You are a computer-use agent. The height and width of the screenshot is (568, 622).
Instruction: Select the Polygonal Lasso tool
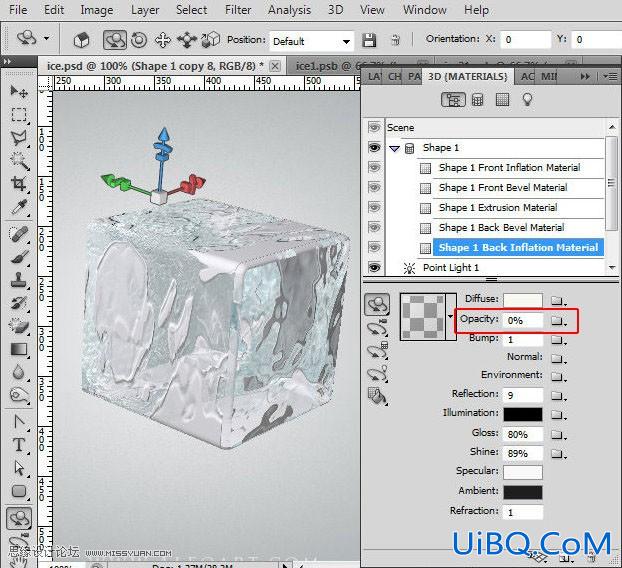(19, 138)
